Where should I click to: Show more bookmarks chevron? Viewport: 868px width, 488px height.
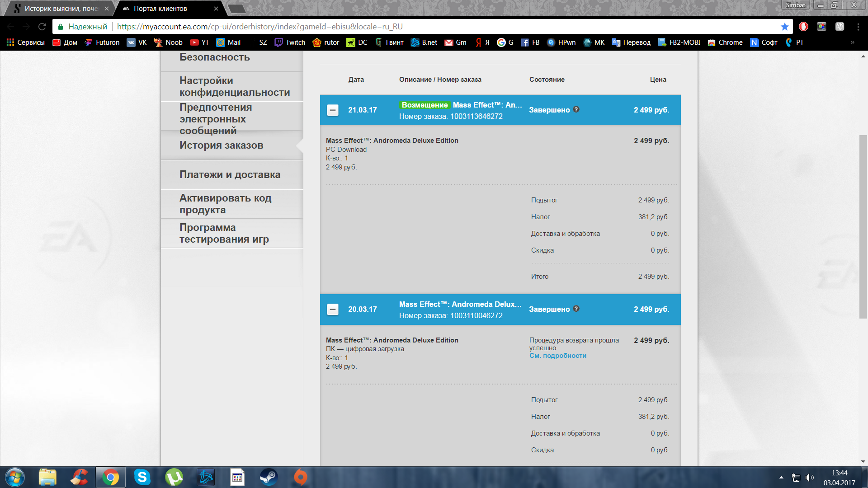click(x=853, y=42)
